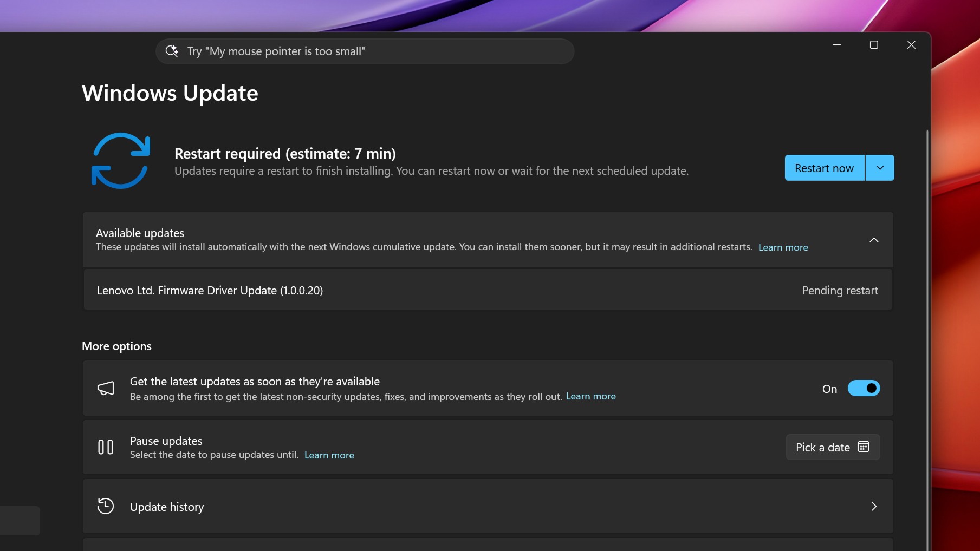Image resolution: width=980 pixels, height=551 pixels.
Task: Close the Settings window
Action: click(x=911, y=45)
